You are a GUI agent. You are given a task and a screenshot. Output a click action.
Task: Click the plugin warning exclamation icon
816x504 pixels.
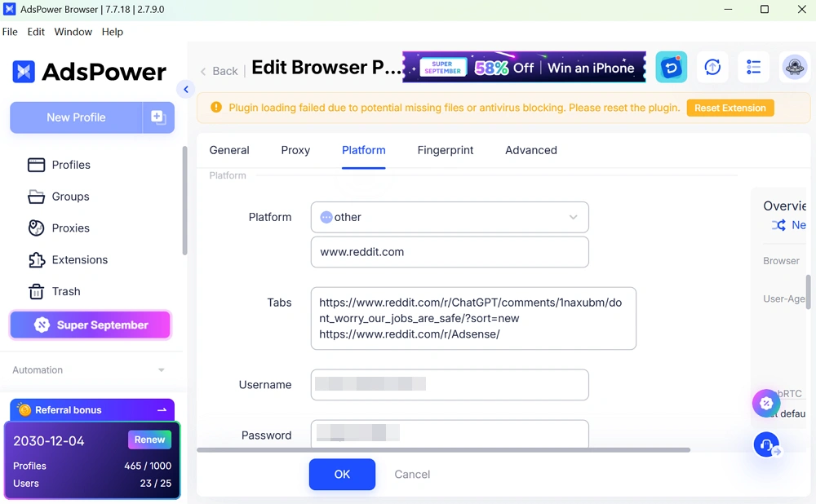pyautogui.click(x=216, y=108)
